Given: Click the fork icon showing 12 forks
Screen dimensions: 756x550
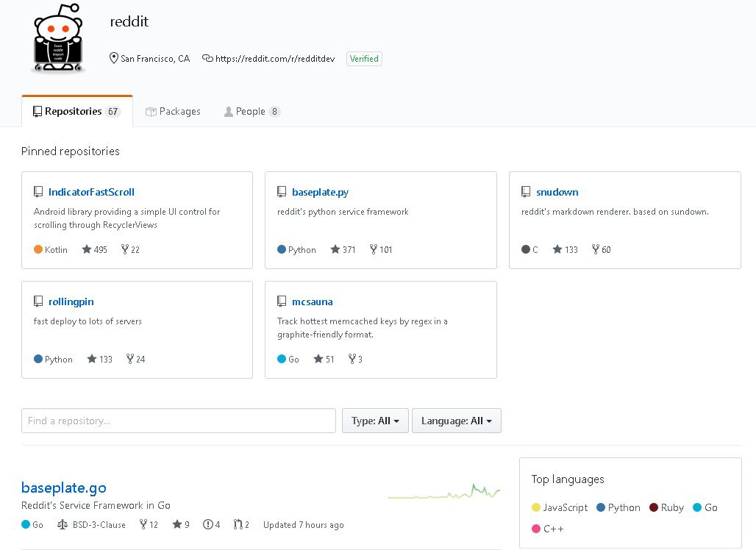Looking at the screenshot, I should click(x=143, y=524).
